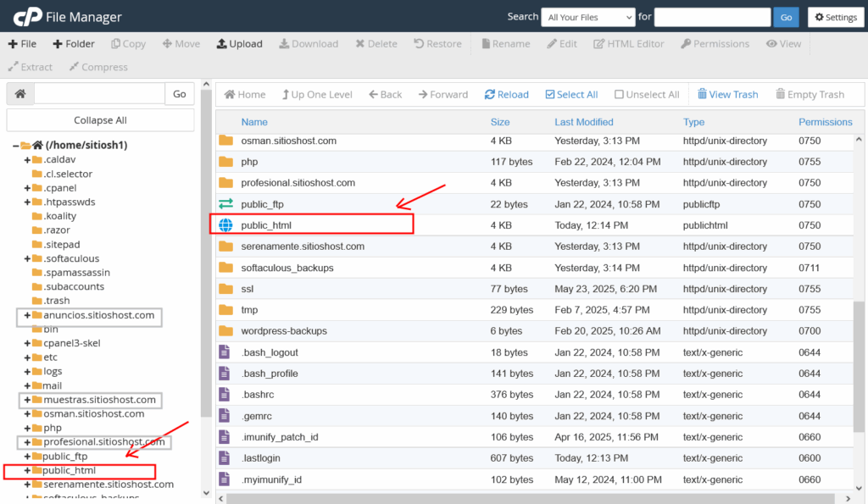This screenshot has width=868, height=504.
Task: Open the HTML Editor tool
Action: pyautogui.click(x=628, y=44)
